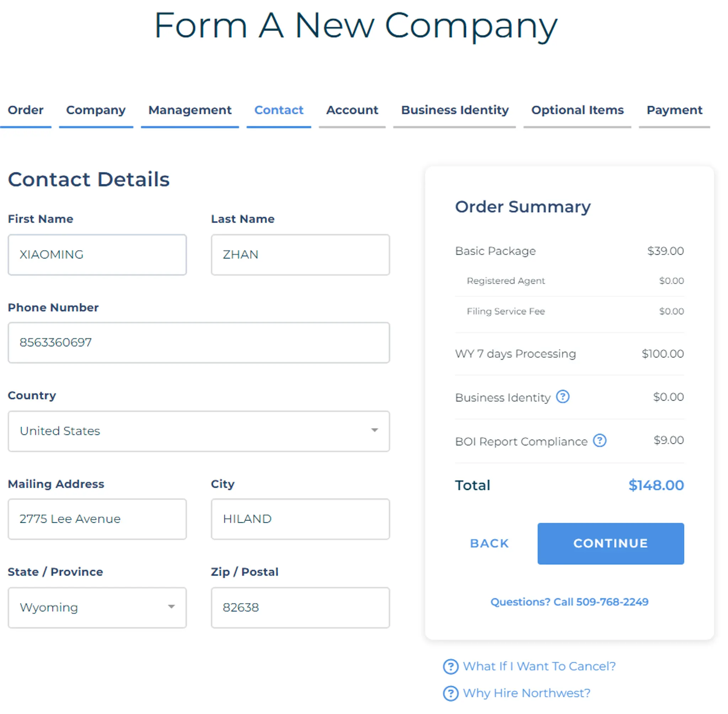Focus the Phone Number input field
728x714 pixels.
pos(199,342)
